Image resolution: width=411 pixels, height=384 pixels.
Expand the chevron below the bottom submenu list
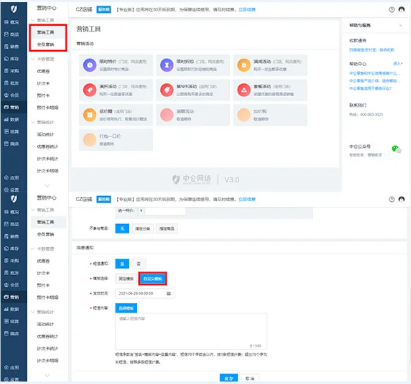tap(47, 375)
